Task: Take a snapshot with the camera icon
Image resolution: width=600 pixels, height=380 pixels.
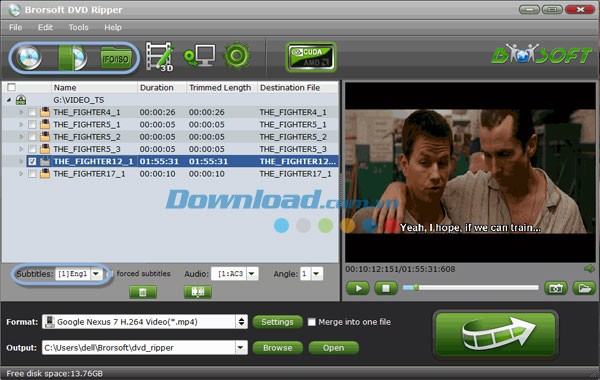Action: point(556,288)
